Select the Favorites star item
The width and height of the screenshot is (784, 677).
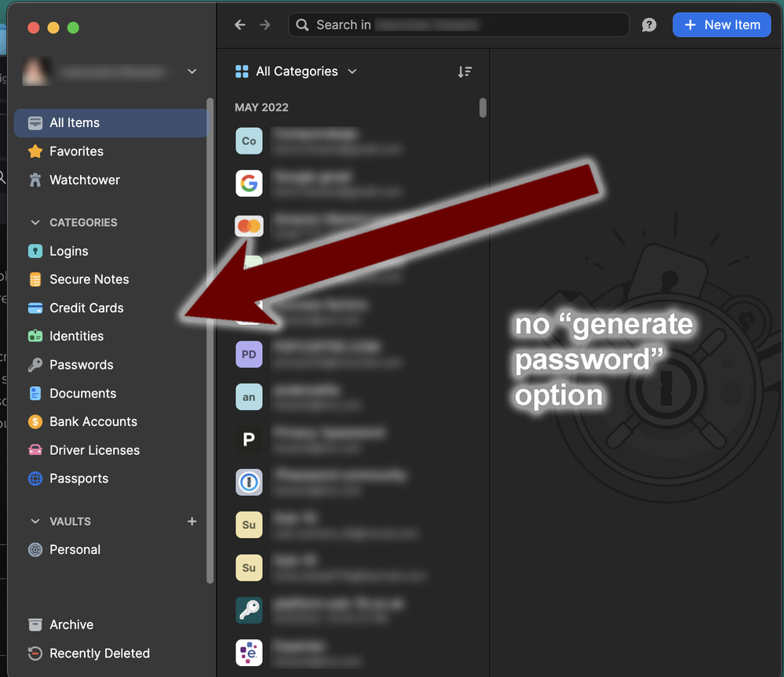pyautogui.click(x=76, y=151)
